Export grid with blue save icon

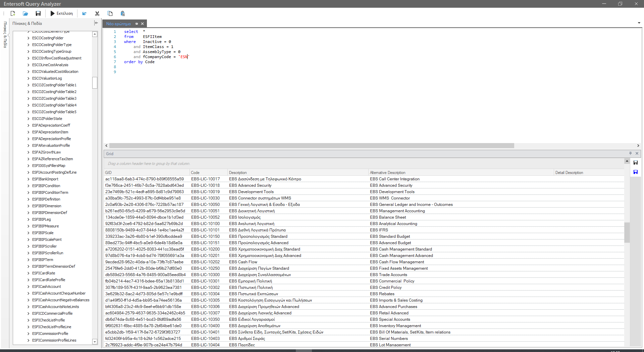tap(636, 172)
